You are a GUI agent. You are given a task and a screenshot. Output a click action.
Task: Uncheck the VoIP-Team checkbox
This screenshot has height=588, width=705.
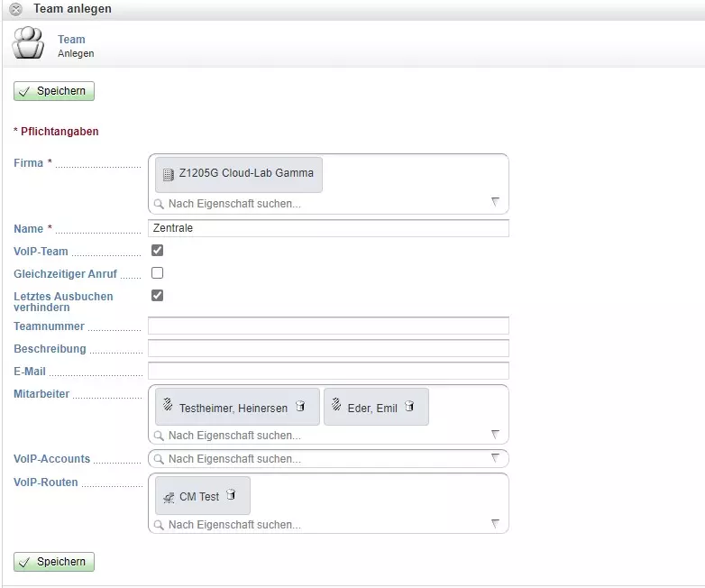pos(158,250)
